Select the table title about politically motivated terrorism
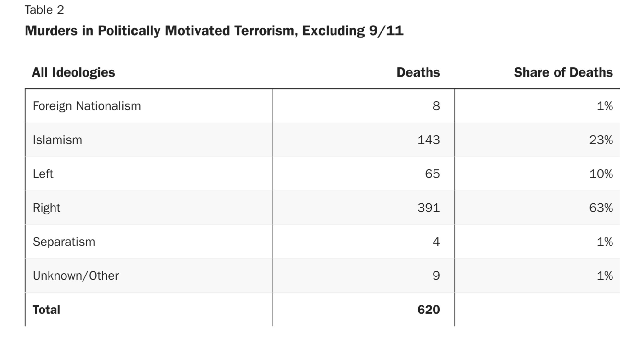The width and height of the screenshot is (644, 342). coord(214,31)
